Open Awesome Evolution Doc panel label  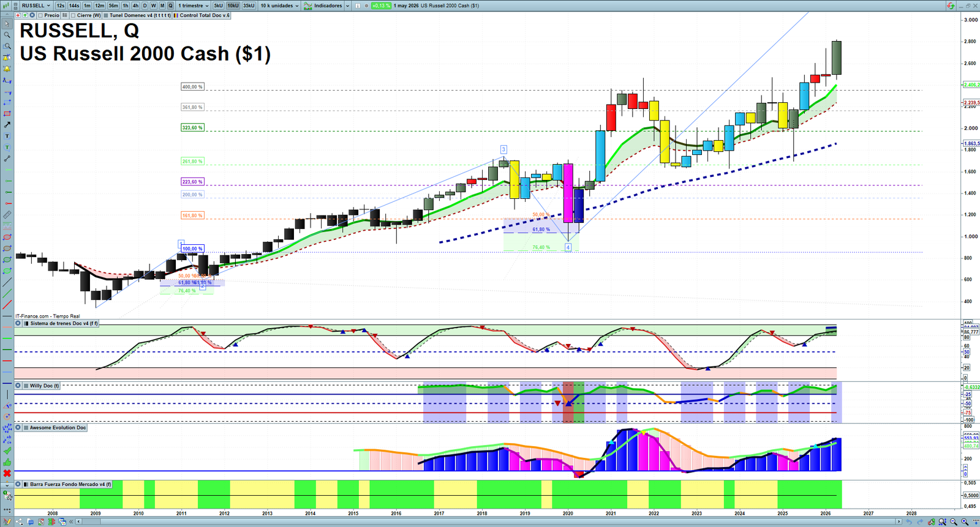(58, 427)
